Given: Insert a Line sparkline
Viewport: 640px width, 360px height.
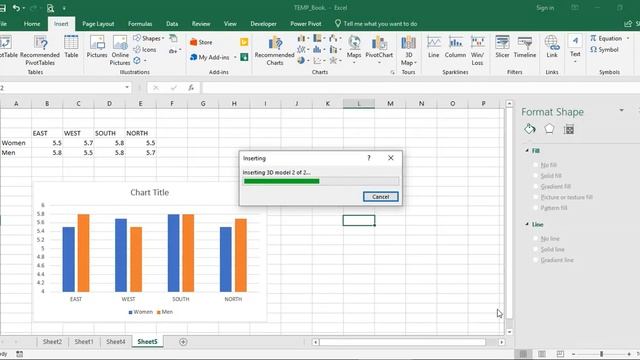Looking at the screenshot, I should pos(433,47).
